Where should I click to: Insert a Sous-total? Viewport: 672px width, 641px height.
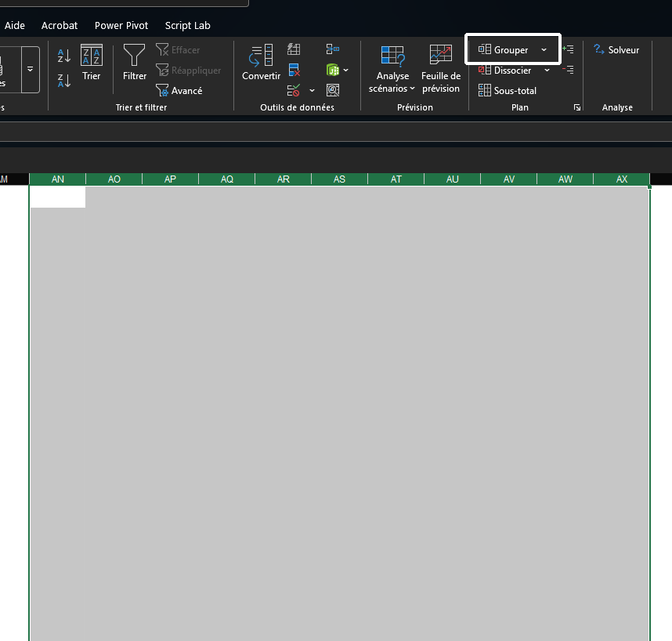click(x=508, y=91)
